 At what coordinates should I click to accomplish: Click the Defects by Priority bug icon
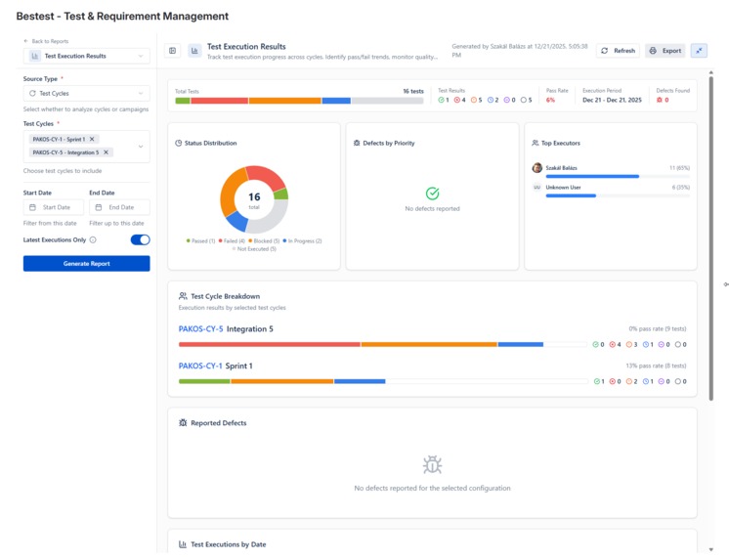[x=357, y=144]
